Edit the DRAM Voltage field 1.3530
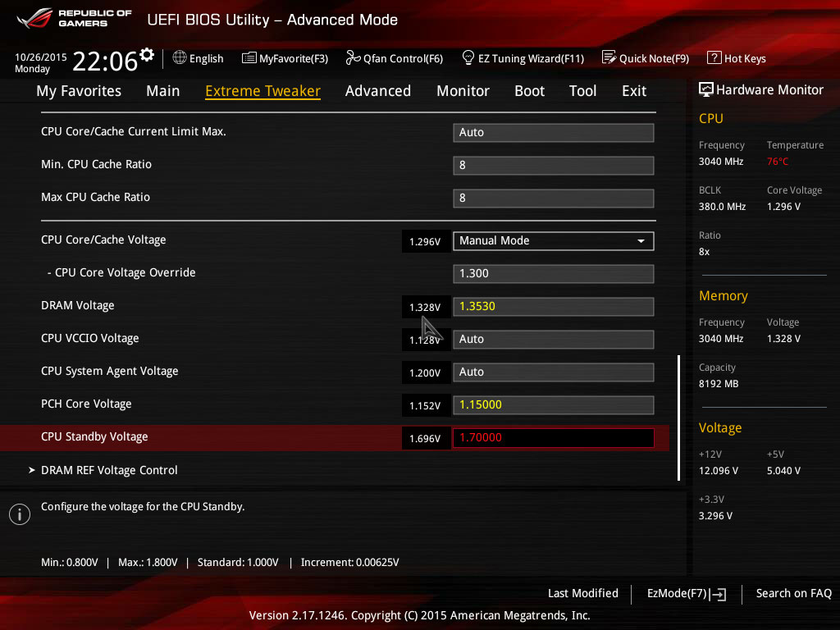840x630 pixels. [554, 307]
